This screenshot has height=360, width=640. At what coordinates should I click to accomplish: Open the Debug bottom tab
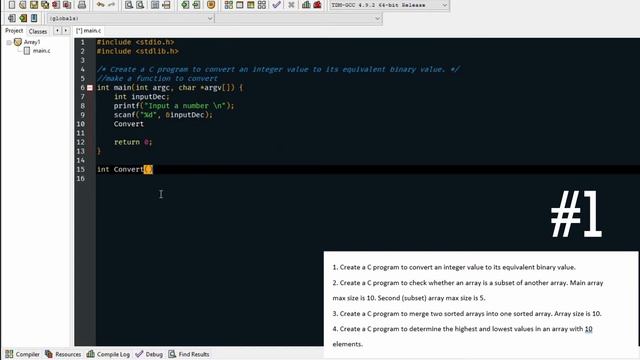point(149,354)
